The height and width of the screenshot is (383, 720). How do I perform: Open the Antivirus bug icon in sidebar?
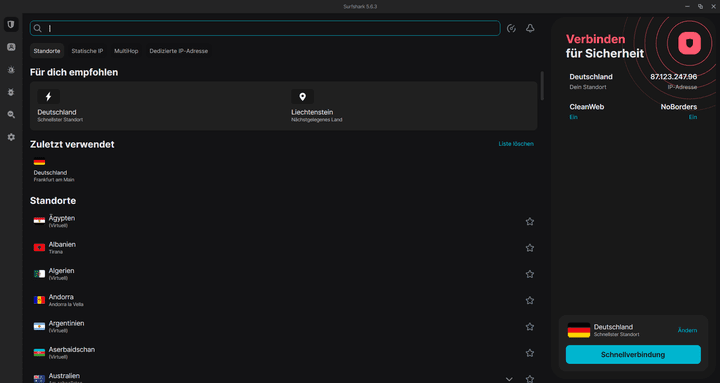coord(11,92)
